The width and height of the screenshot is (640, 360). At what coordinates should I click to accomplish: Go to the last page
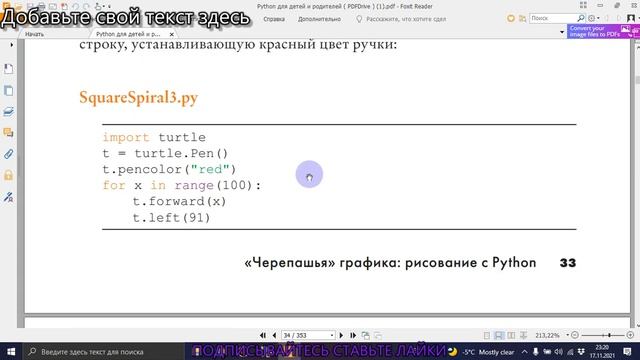(x=353, y=335)
